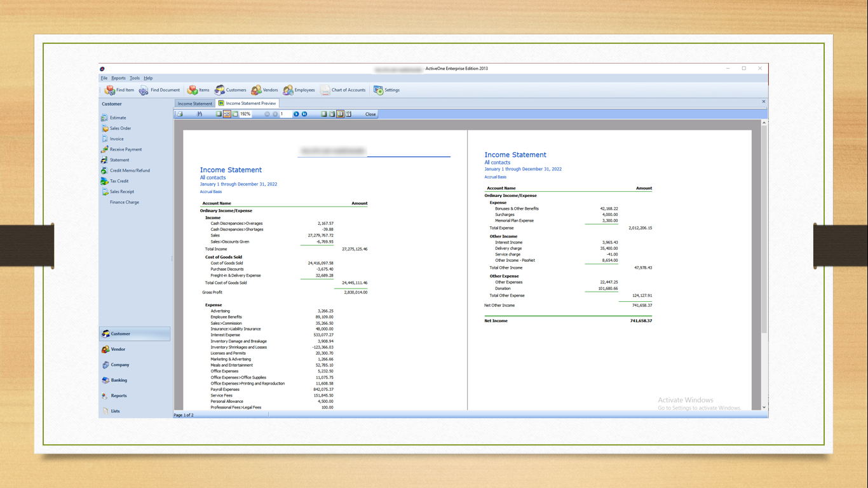Select the Lists navigation section
The width and height of the screenshot is (868, 488).
click(135, 411)
